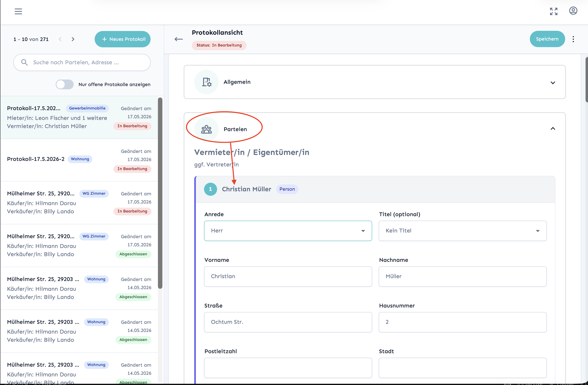This screenshot has width=588, height=385.
Task: Click into the Hausnummer field
Action: pos(463,322)
